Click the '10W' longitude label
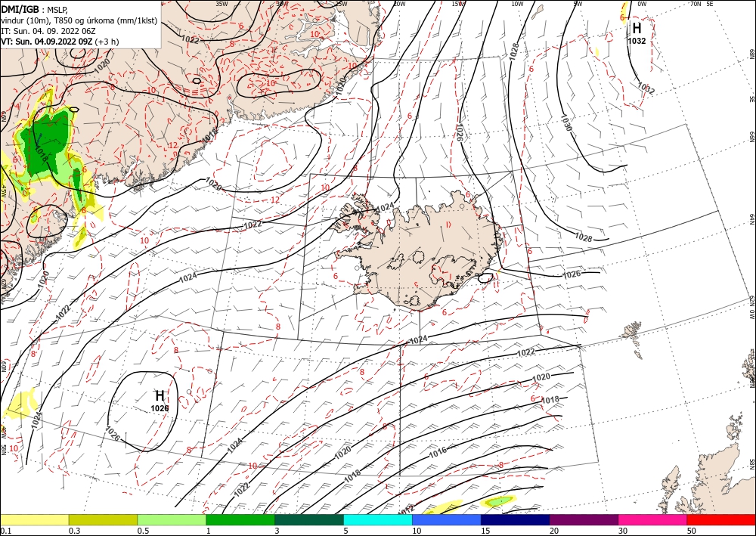The width and height of the screenshot is (756, 536). 517,4
